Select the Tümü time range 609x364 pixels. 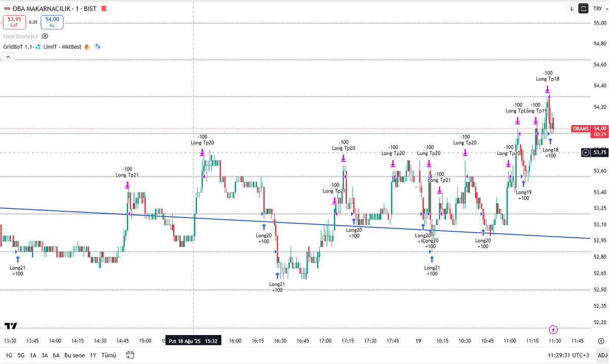point(109,355)
